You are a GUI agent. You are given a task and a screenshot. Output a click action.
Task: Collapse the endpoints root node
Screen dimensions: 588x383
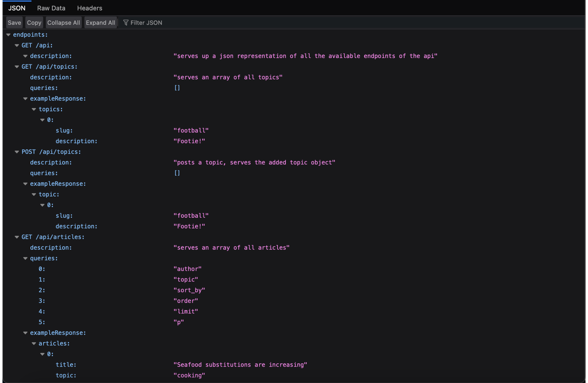8,35
